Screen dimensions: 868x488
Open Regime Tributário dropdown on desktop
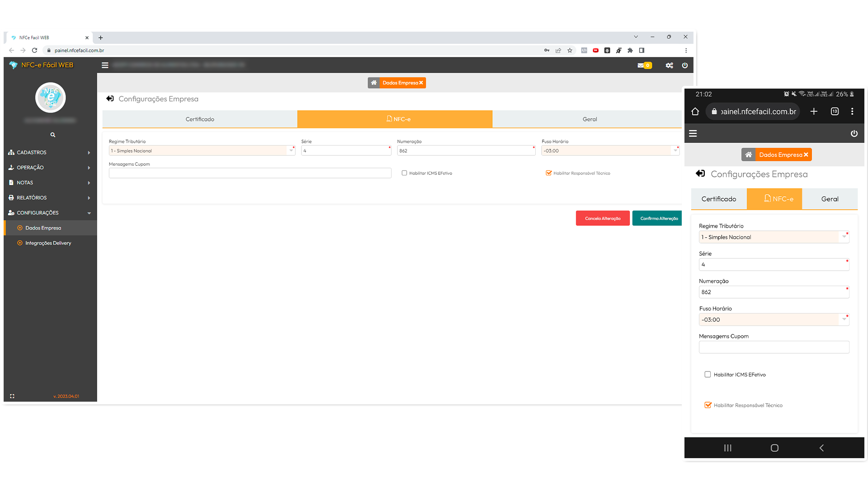pyautogui.click(x=202, y=150)
